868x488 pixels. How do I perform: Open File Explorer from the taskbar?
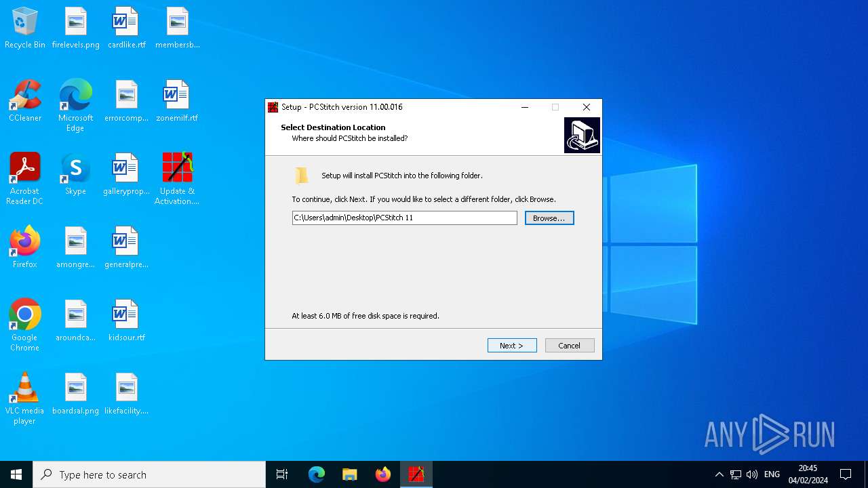[x=350, y=474]
